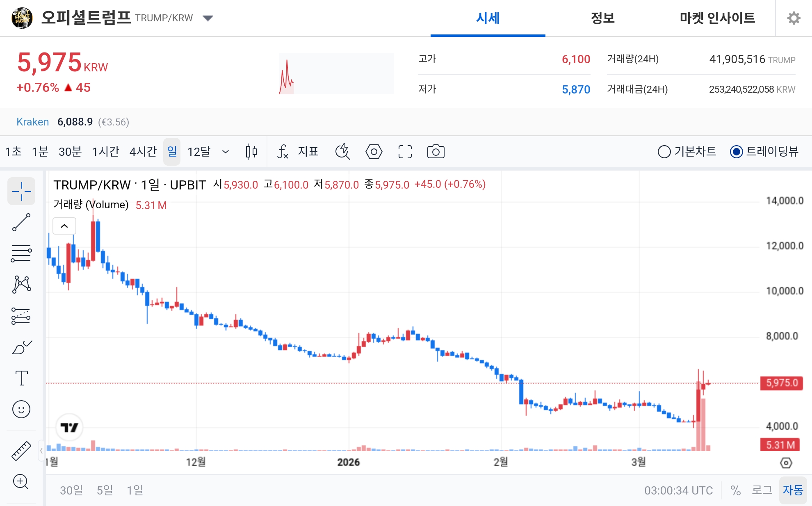Take a chart snapshot with camera icon
The height and width of the screenshot is (506, 812).
[x=436, y=152]
